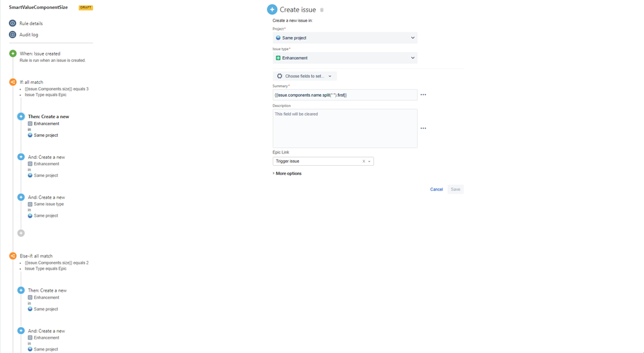Click the Enhancement green icon in Issue type field

click(x=278, y=58)
